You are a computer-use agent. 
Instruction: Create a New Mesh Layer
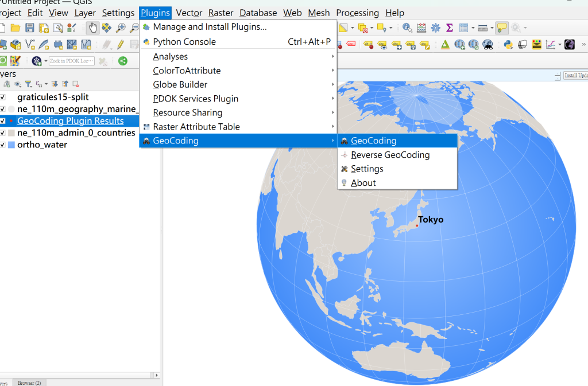pyautogui.click(x=72, y=45)
